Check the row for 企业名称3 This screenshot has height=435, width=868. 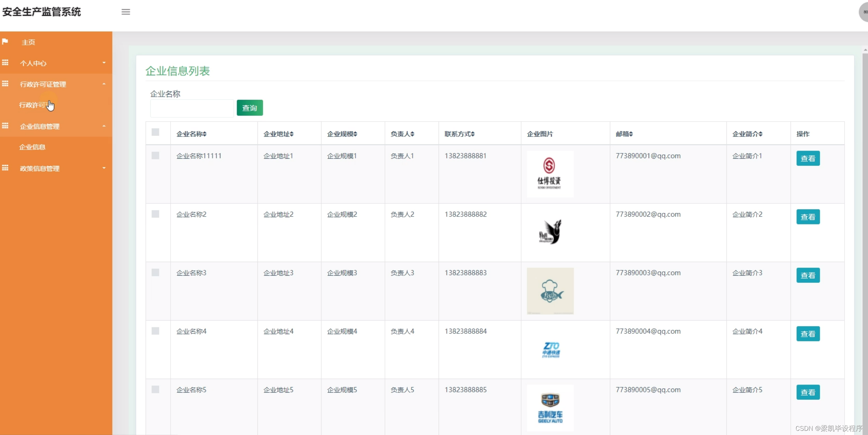point(155,272)
